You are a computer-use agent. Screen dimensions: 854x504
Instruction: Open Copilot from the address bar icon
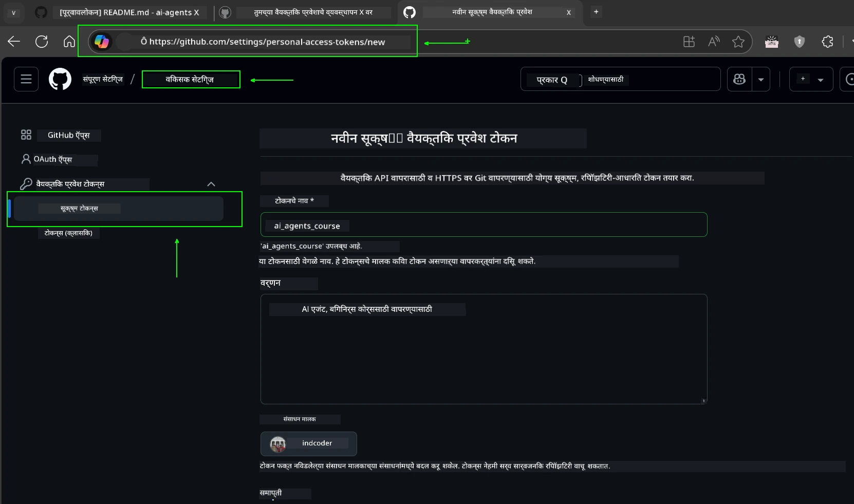point(102,42)
